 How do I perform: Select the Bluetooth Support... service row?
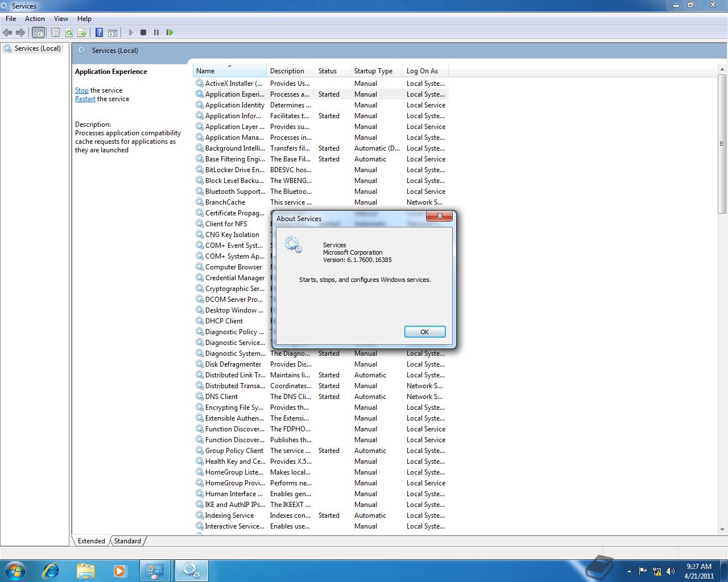pos(321,192)
